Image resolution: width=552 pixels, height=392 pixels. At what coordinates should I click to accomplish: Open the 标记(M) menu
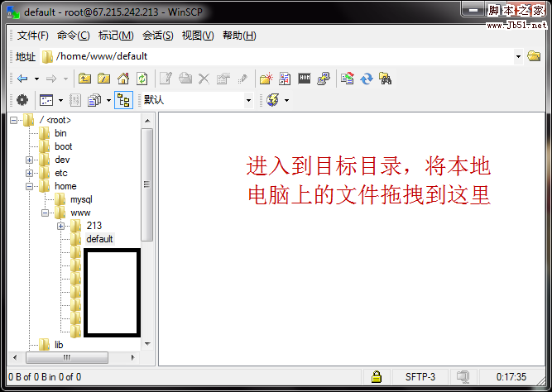pyautogui.click(x=116, y=36)
